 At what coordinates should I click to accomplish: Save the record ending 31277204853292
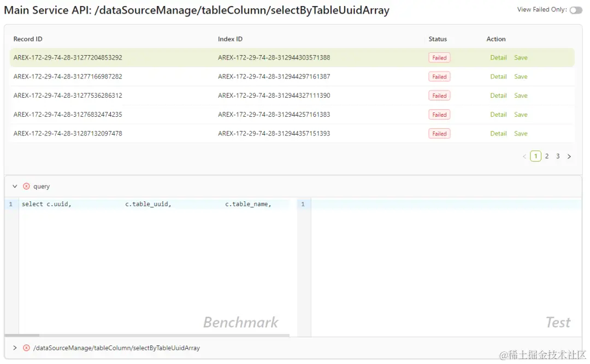pyautogui.click(x=521, y=57)
